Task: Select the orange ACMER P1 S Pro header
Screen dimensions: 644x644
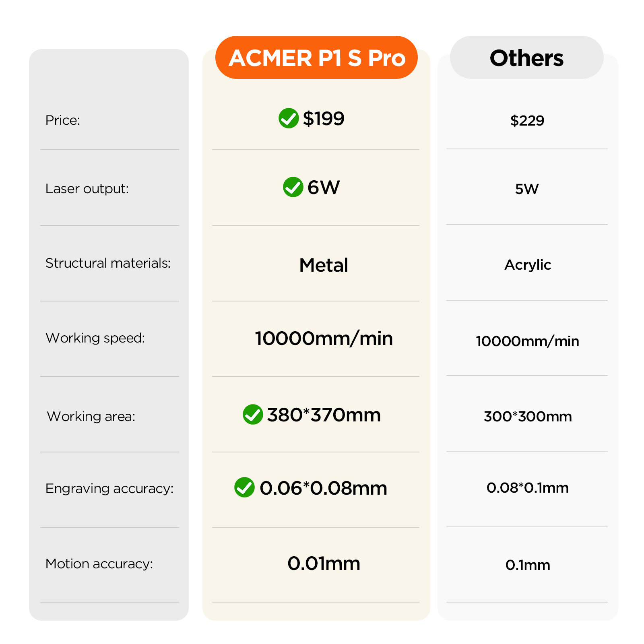Action: pos(316,58)
